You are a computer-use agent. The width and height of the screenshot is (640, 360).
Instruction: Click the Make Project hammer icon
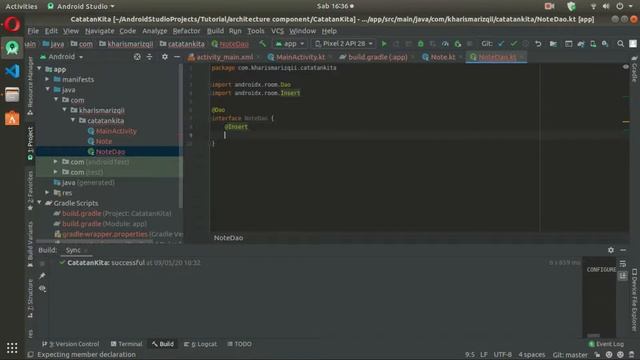262,44
